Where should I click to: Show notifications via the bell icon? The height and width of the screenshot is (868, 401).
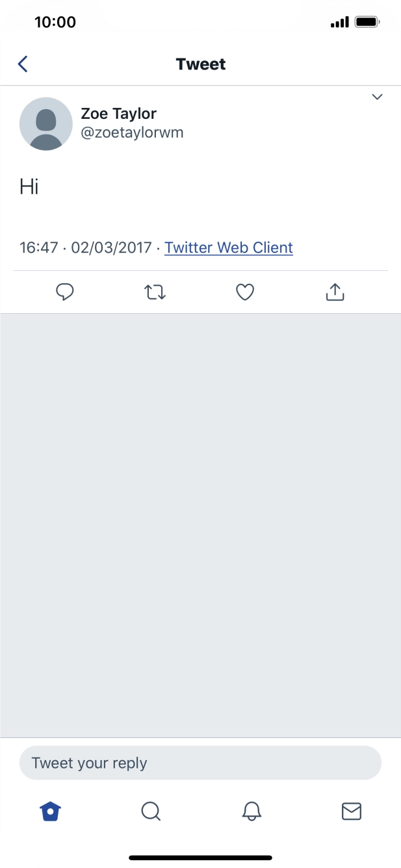252,811
